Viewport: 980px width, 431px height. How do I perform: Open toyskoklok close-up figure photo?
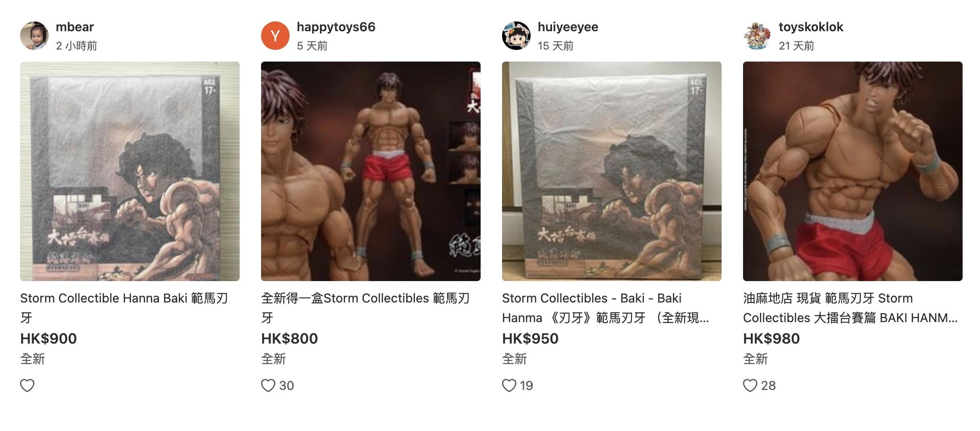tap(853, 171)
